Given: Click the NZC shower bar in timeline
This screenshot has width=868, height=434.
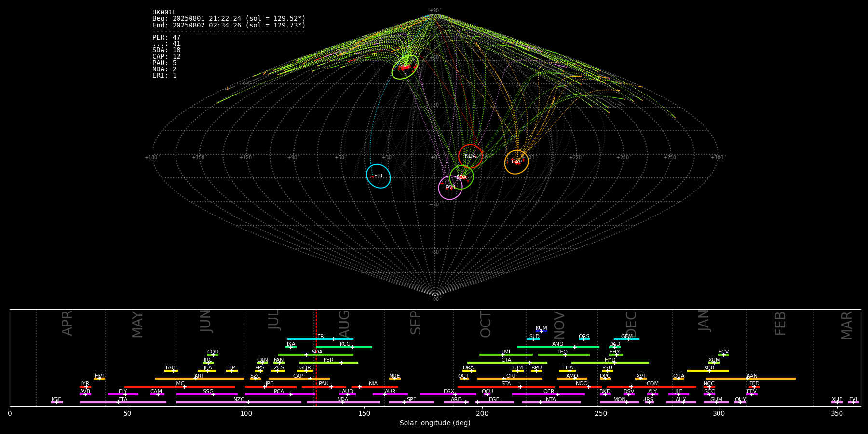Looking at the screenshot, I should click(x=239, y=402).
